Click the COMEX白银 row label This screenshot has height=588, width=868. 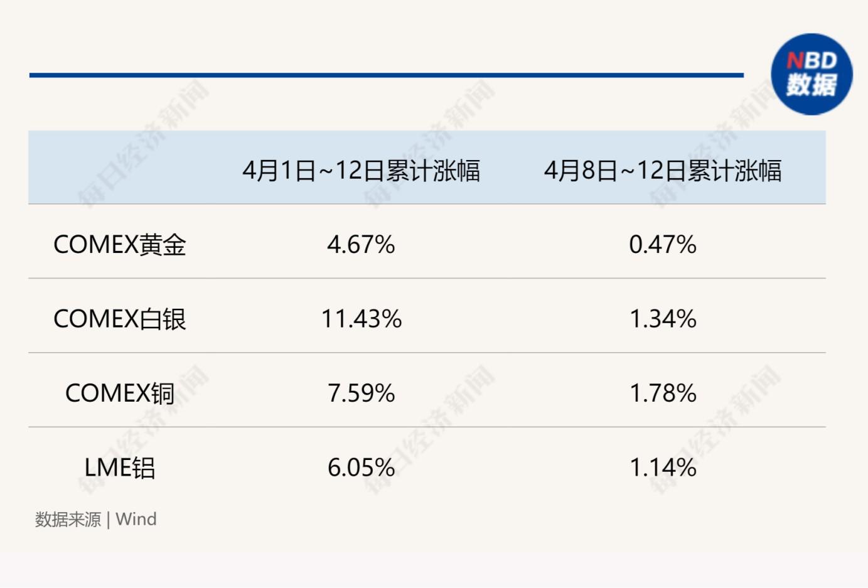(x=120, y=319)
